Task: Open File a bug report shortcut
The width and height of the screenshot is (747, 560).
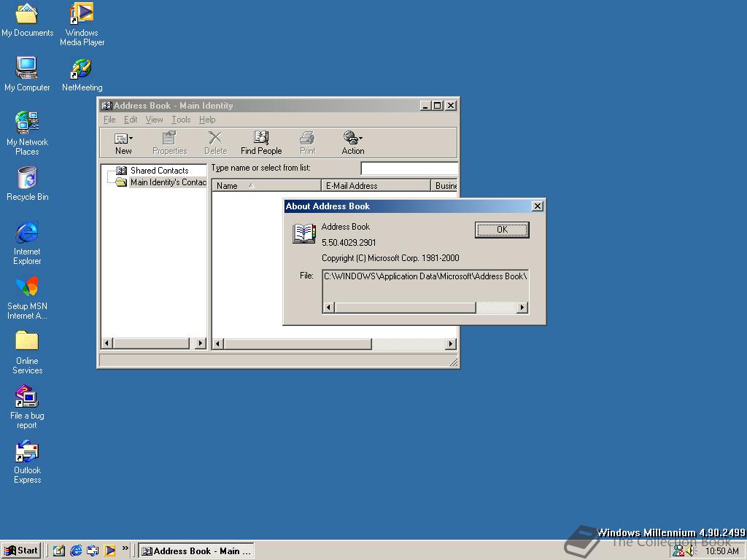Action: coord(27,407)
